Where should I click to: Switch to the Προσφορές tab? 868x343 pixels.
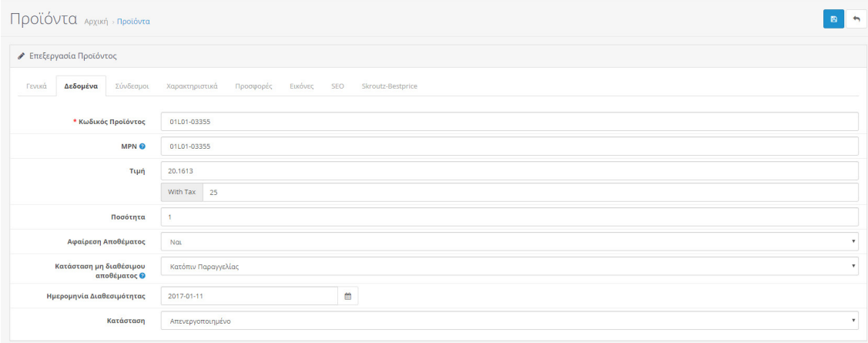pyautogui.click(x=253, y=86)
